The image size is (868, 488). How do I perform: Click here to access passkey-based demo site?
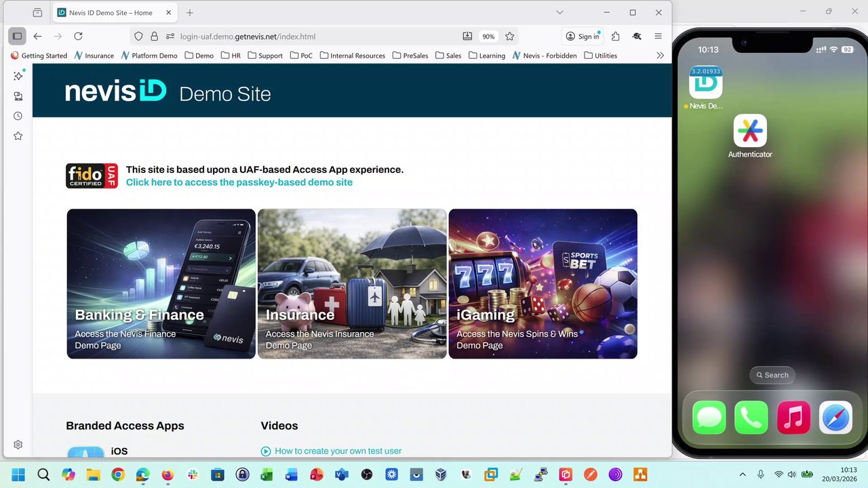(x=239, y=182)
